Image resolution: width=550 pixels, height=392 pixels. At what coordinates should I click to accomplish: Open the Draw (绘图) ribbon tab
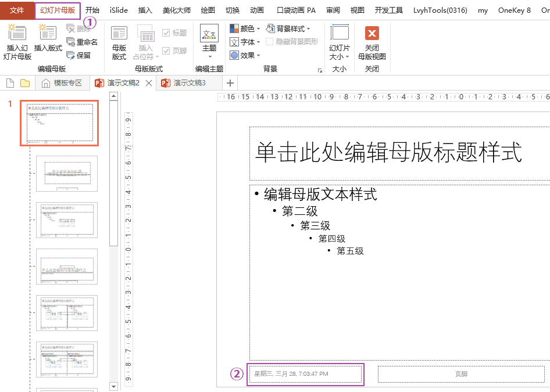tap(208, 10)
